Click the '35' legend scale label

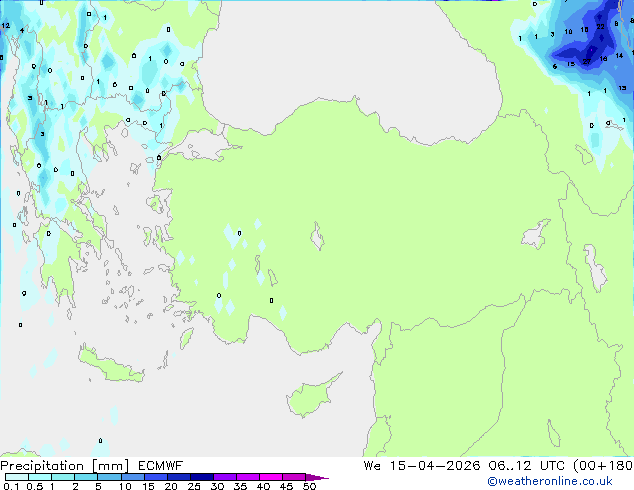(240, 486)
